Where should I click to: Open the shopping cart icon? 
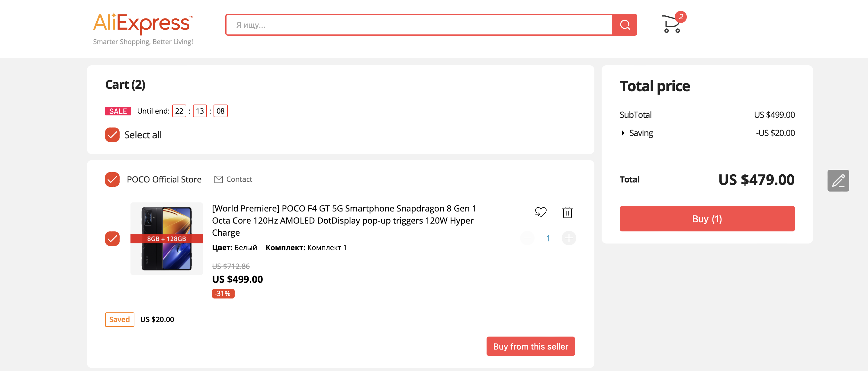[671, 24]
